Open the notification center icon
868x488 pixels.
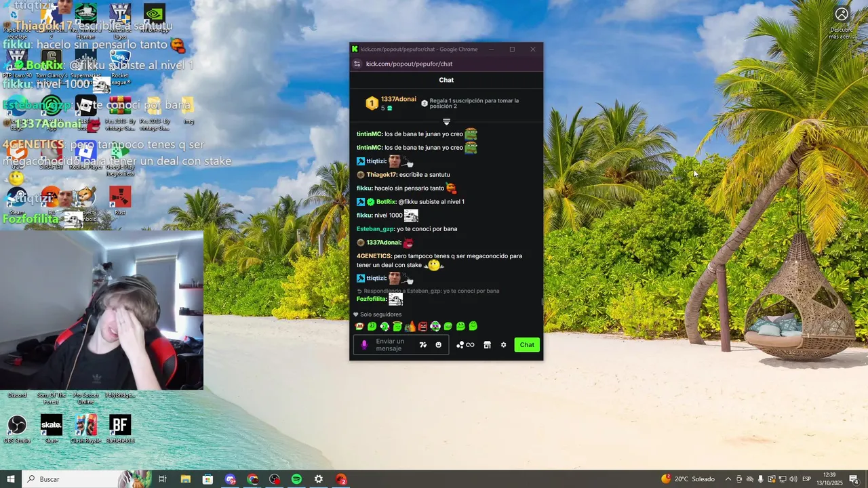(854, 479)
